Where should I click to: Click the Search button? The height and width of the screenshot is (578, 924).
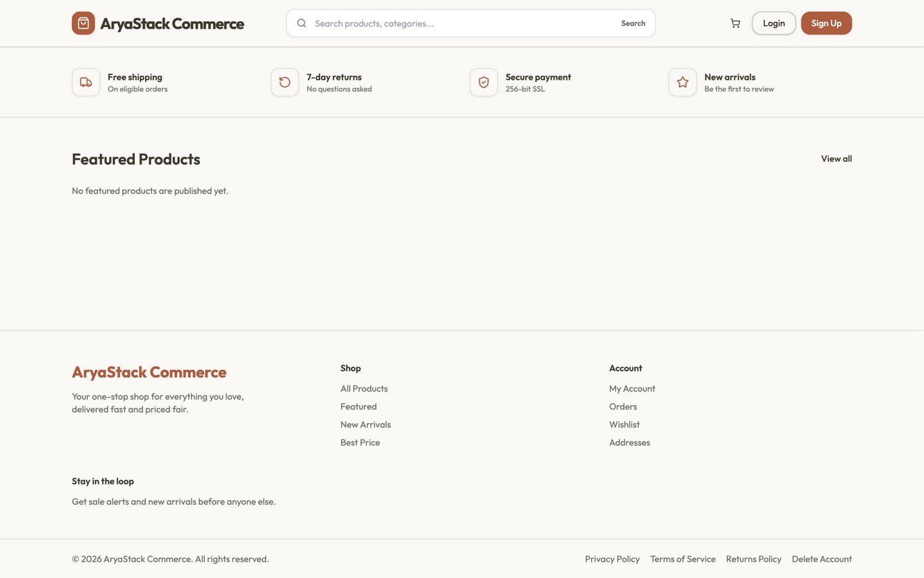click(633, 23)
